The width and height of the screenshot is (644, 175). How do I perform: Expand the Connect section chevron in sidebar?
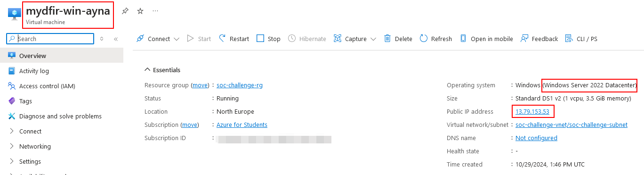12,131
